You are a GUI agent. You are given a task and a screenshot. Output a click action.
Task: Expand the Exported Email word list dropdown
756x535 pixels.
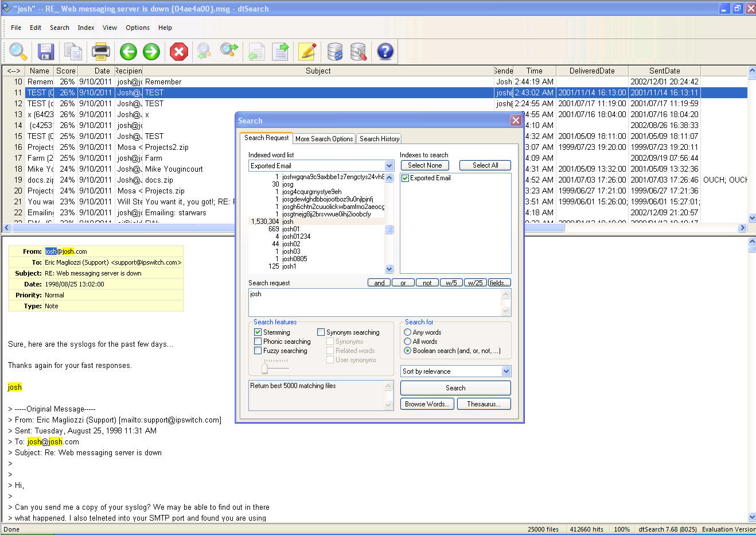[389, 166]
